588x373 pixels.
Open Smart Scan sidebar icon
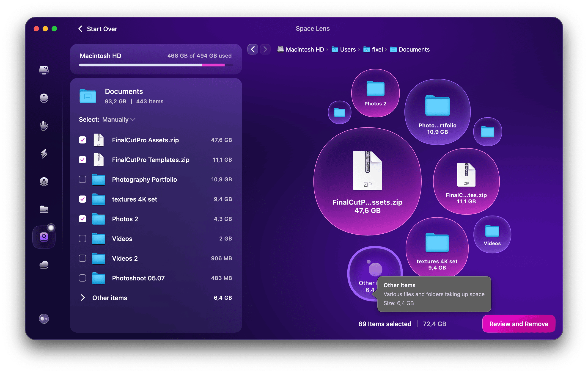pos(44,70)
